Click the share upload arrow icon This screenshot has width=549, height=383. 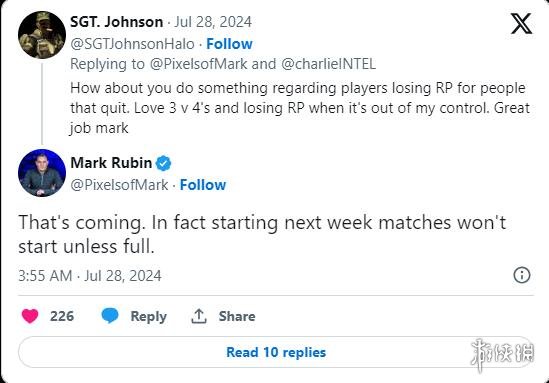199,316
